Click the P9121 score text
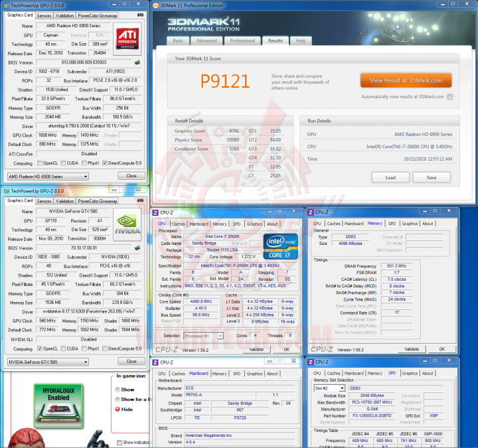 point(225,81)
